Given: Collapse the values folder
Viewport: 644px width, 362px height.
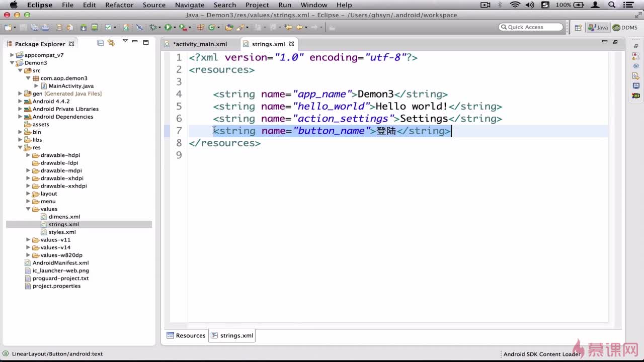Looking at the screenshot, I should [x=28, y=209].
